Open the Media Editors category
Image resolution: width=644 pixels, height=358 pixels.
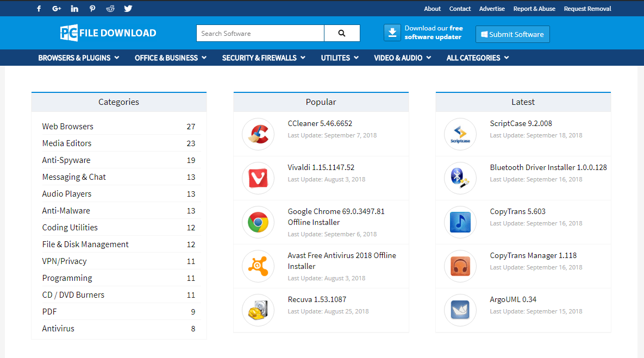pyautogui.click(x=67, y=143)
